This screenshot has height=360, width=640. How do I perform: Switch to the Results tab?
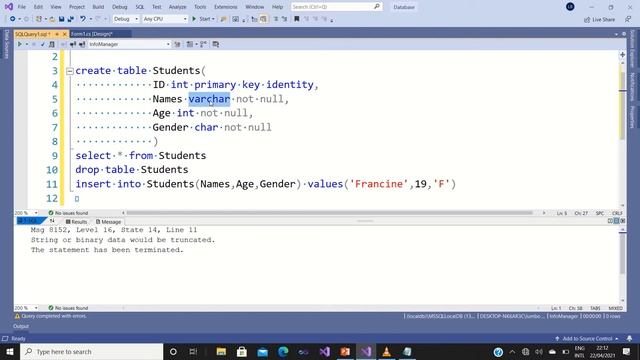tap(76, 222)
